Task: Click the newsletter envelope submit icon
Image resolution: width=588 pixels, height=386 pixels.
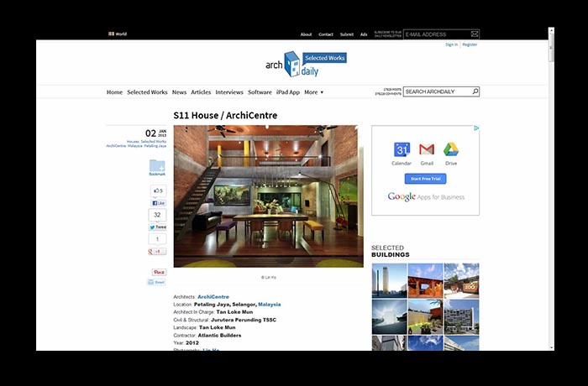Action: click(475, 34)
